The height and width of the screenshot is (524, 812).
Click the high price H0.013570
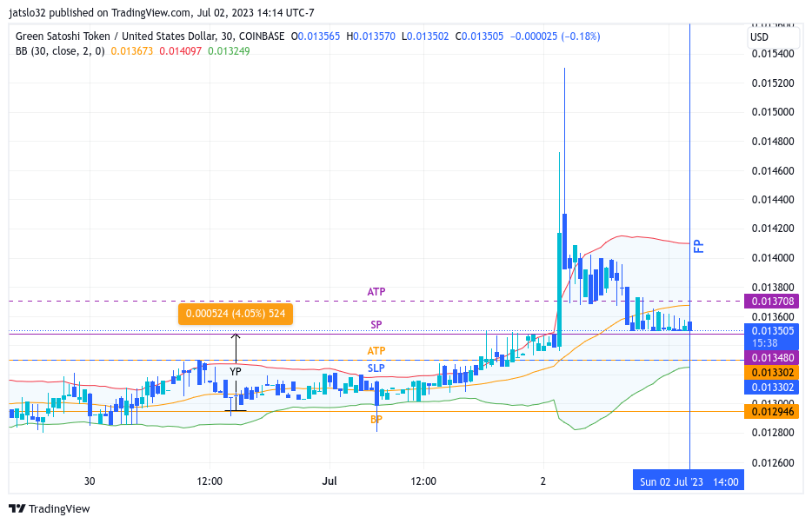[370, 36]
